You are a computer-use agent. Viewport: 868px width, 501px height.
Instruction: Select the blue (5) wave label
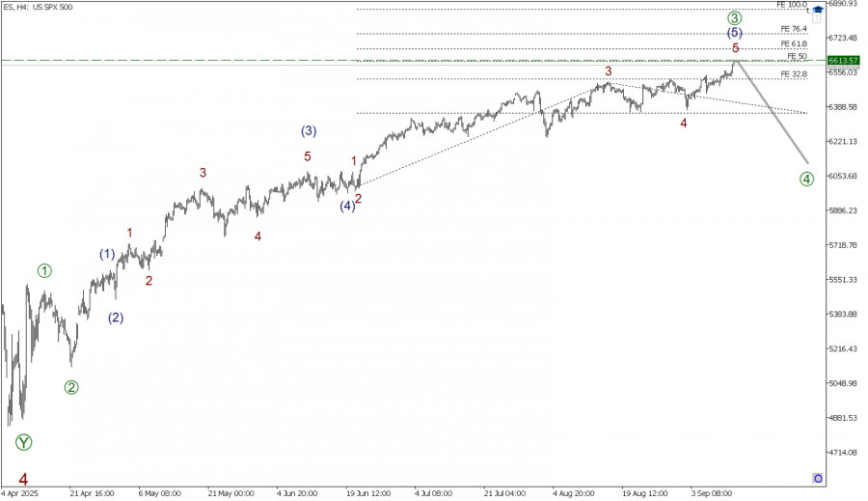coord(735,33)
